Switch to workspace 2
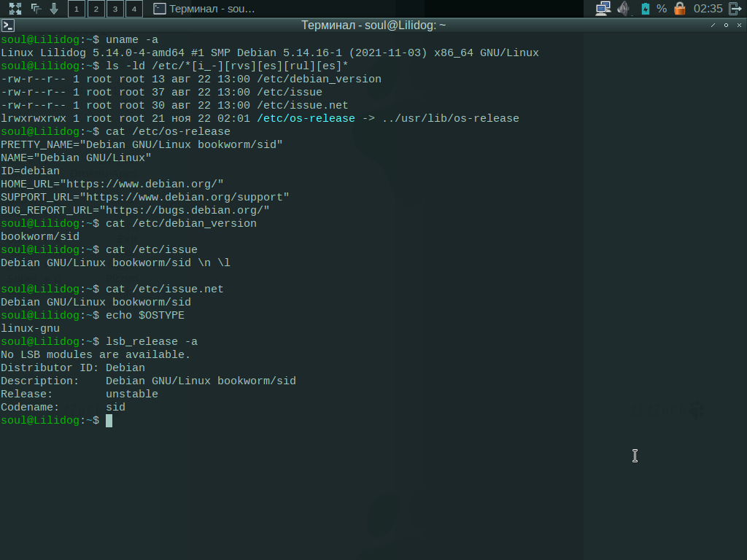Viewport: 747px width, 560px height. [96, 9]
